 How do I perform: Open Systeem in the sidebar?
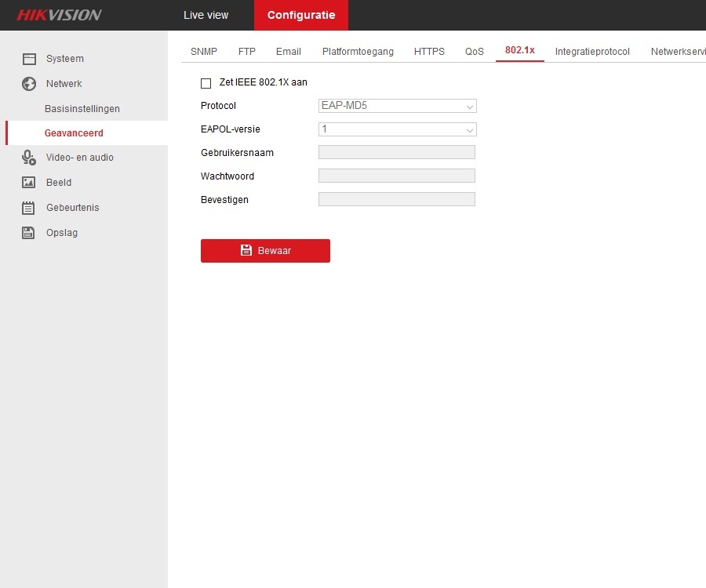(65, 59)
